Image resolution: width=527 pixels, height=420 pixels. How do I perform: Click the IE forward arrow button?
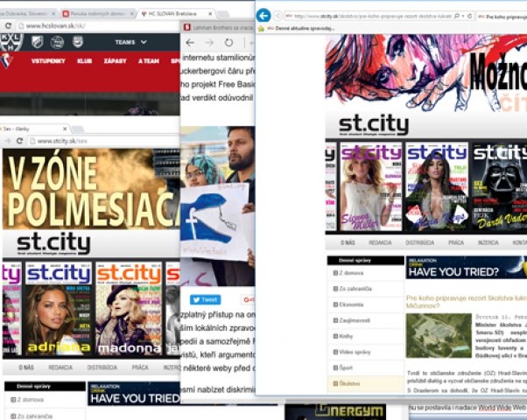(278, 16)
